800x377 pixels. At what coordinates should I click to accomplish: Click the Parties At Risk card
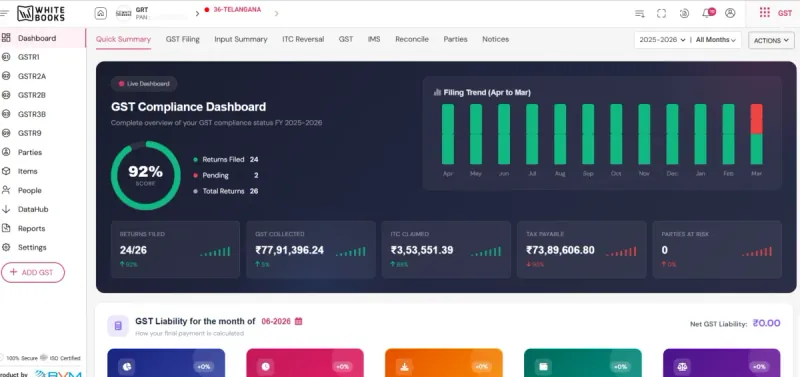[717, 249]
